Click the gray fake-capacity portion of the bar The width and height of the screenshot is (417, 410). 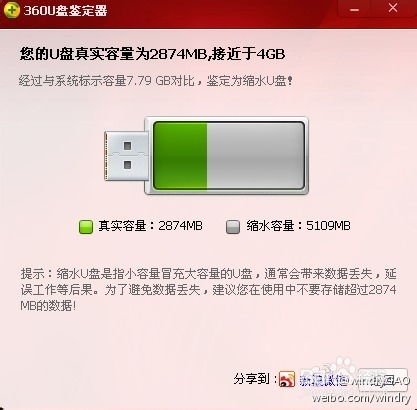click(255, 156)
